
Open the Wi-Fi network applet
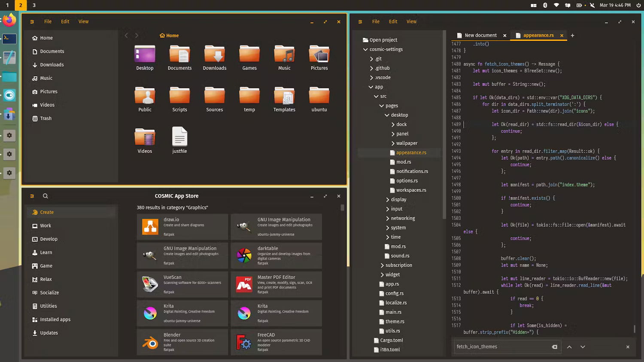click(x=556, y=5)
